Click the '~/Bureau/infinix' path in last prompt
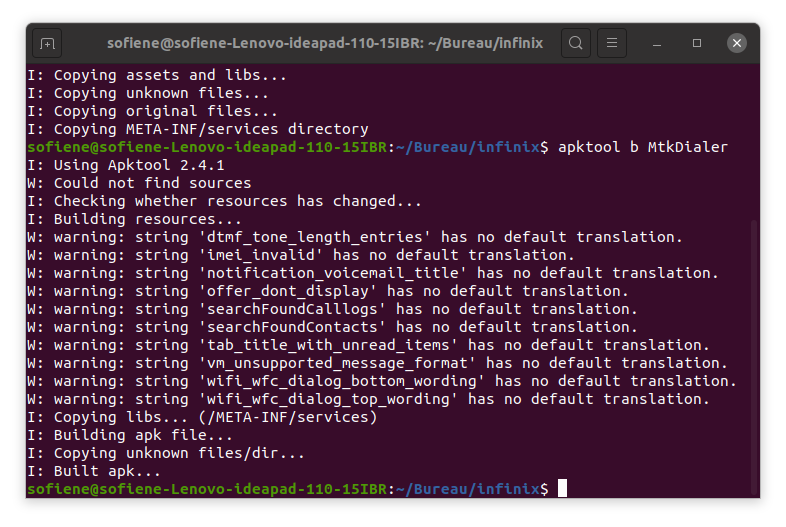The width and height of the screenshot is (786, 527). pos(467,489)
